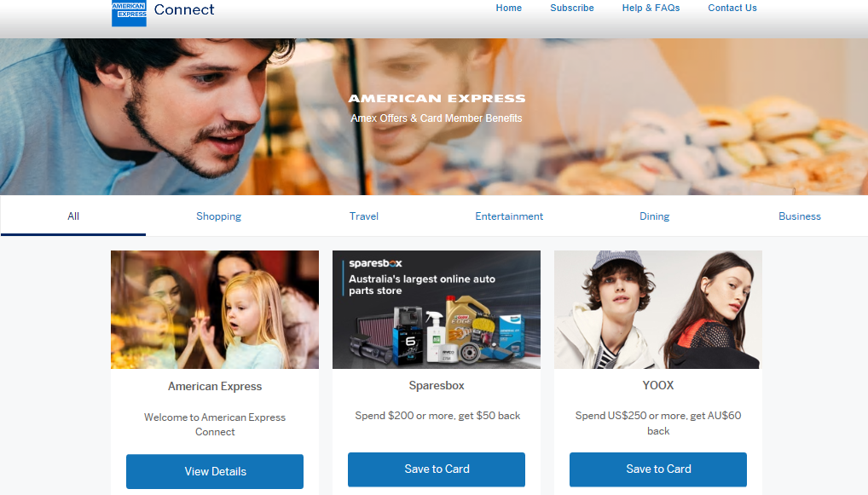Open the Connect site title
The width and height of the screenshot is (868, 495).
(184, 9)
